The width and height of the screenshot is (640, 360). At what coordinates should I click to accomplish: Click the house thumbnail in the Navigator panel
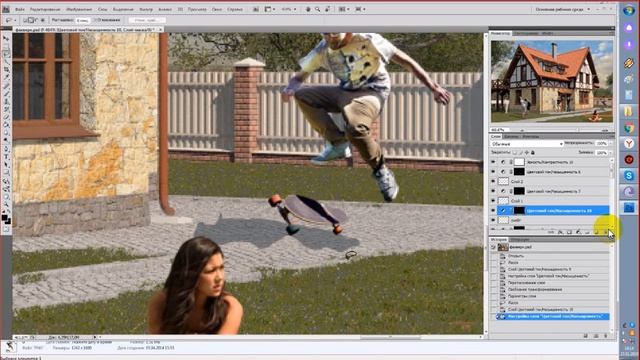552,81
